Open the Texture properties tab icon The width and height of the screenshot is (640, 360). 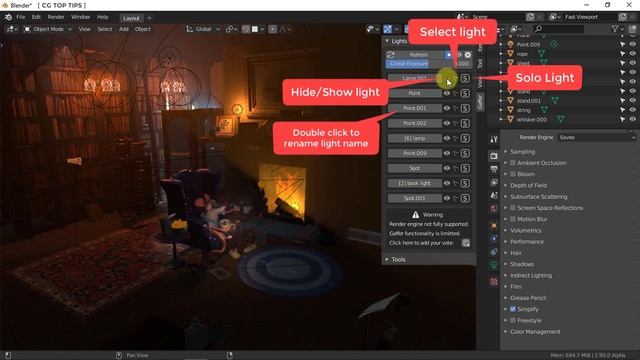[x=494, y=282]
